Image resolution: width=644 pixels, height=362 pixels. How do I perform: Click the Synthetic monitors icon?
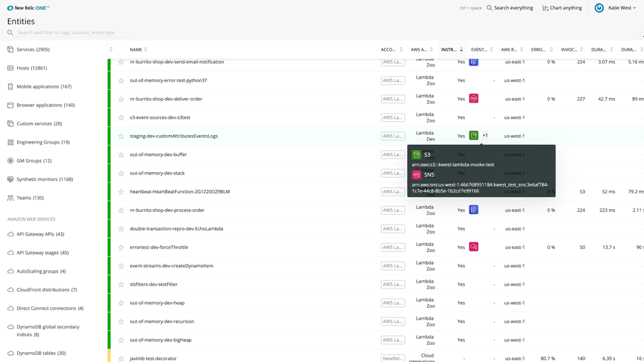pyautogui.click(x=11, y=179)
